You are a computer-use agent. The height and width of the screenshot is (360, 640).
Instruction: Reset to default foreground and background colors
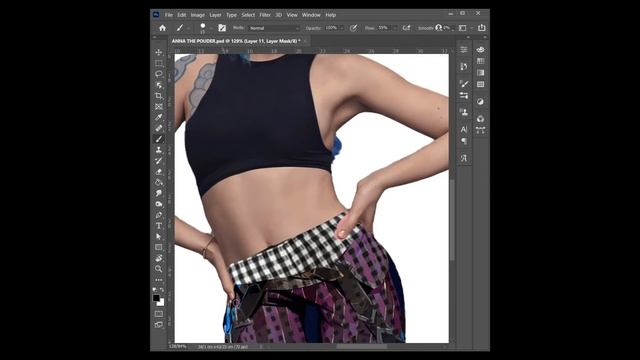(x=155, y=289)
